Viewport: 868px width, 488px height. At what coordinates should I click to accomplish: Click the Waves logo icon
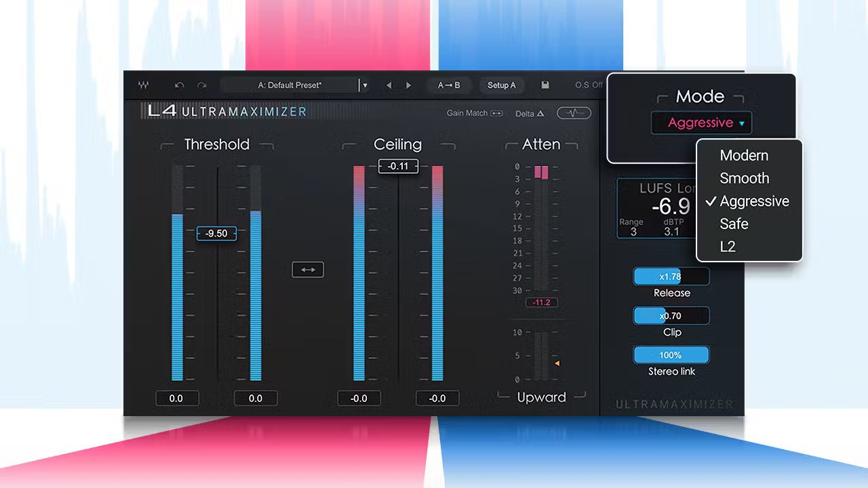[x=144, y=85]
